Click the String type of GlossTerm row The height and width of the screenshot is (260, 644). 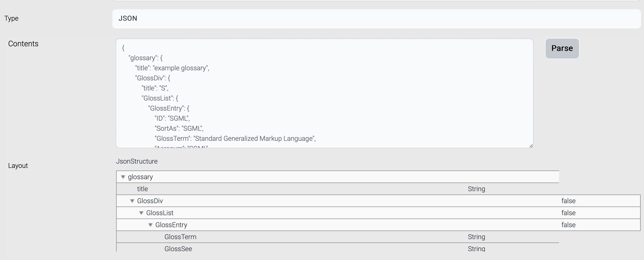pos(476,237)
